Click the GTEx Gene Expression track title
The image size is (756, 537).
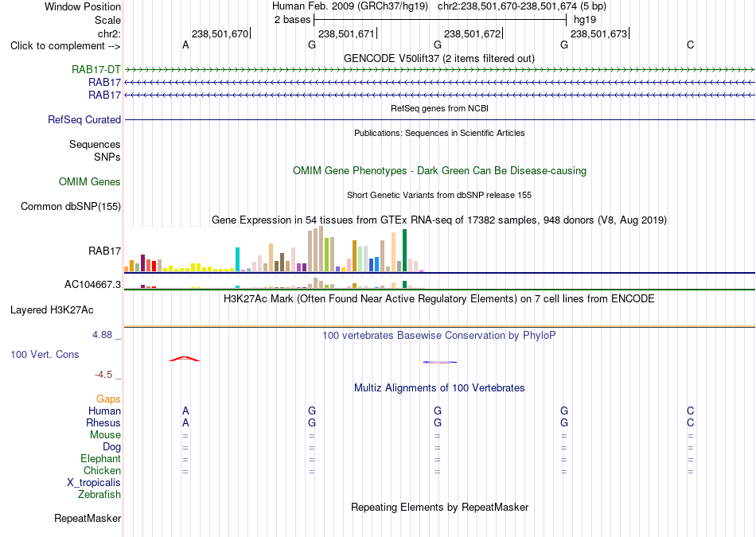[x=439, y=220]
